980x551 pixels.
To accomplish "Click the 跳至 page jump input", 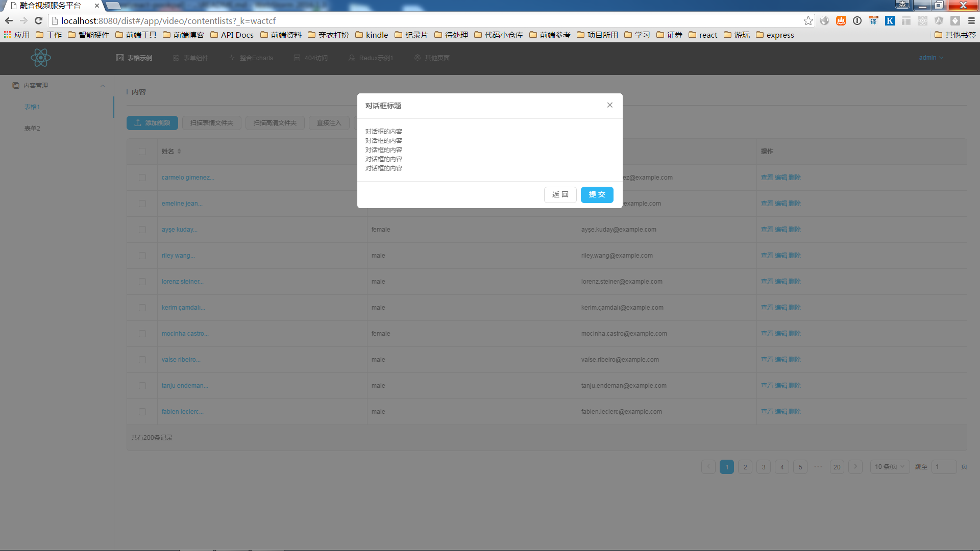I will 944,467.
